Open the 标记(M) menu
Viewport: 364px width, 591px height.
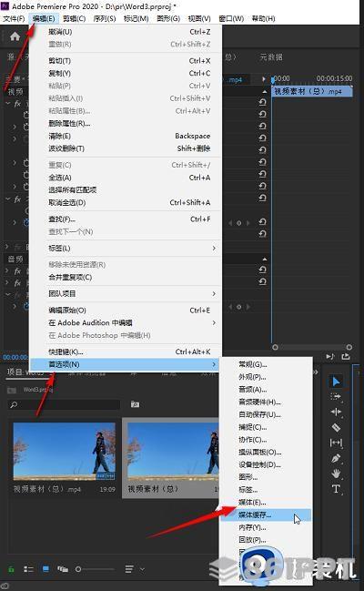[136, 18]
